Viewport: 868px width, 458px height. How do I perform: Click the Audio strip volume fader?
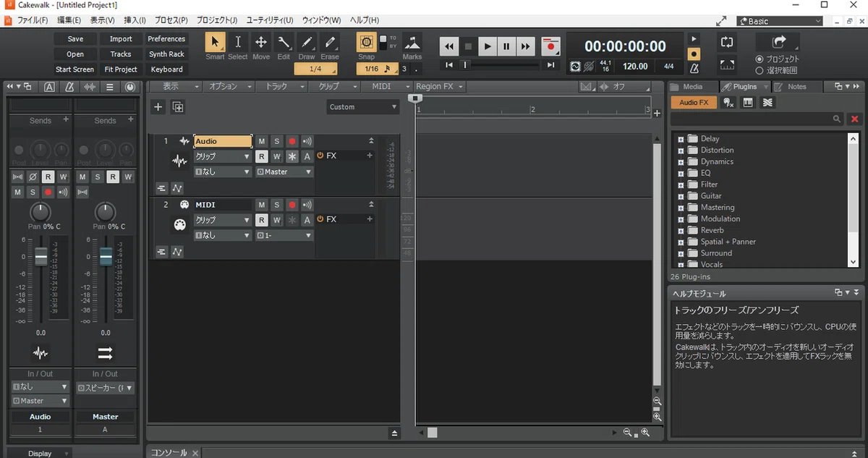coord(41,257)
